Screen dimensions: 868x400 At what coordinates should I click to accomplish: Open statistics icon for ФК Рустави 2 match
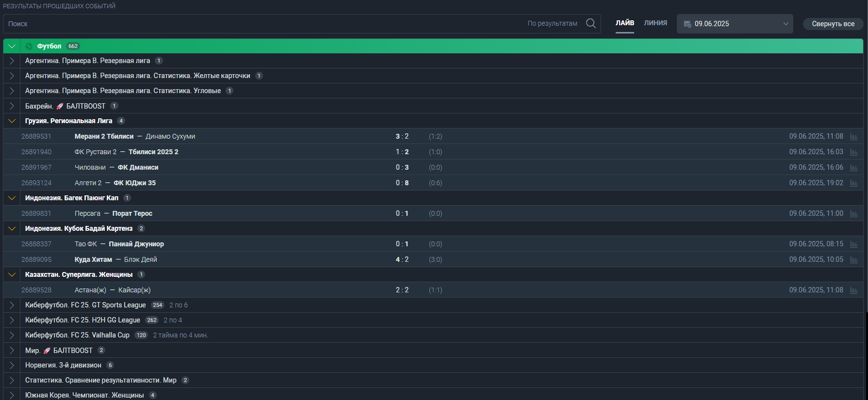(854, 152)
